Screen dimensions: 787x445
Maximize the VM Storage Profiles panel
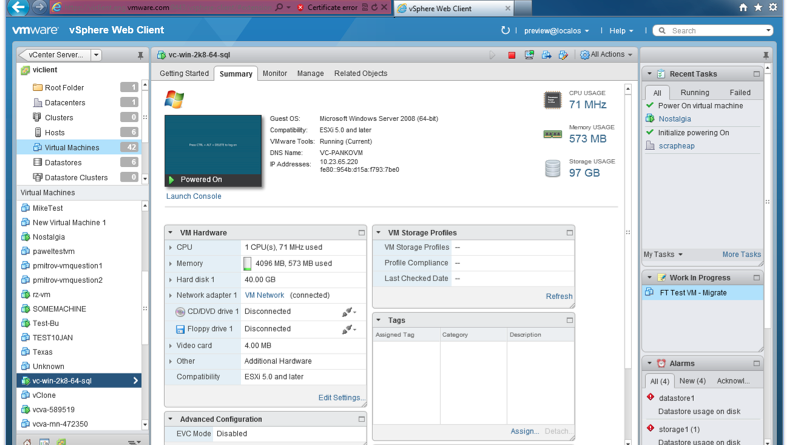(x=569, y=233)
